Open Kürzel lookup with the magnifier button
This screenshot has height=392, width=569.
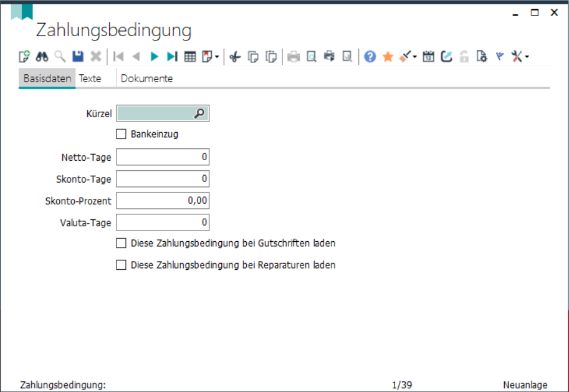click(x=199, y=113)
